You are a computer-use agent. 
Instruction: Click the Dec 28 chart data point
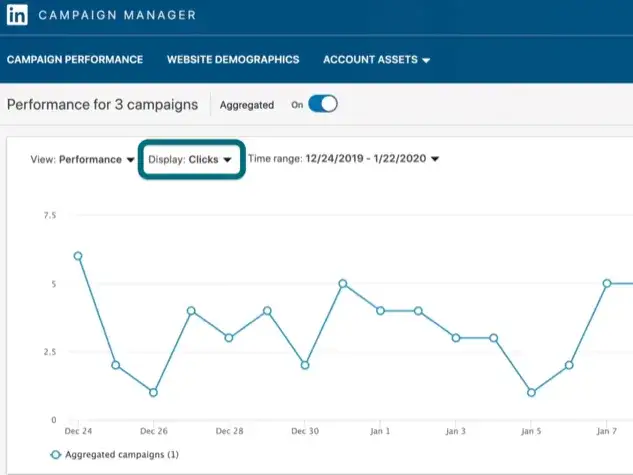(229, 338)
